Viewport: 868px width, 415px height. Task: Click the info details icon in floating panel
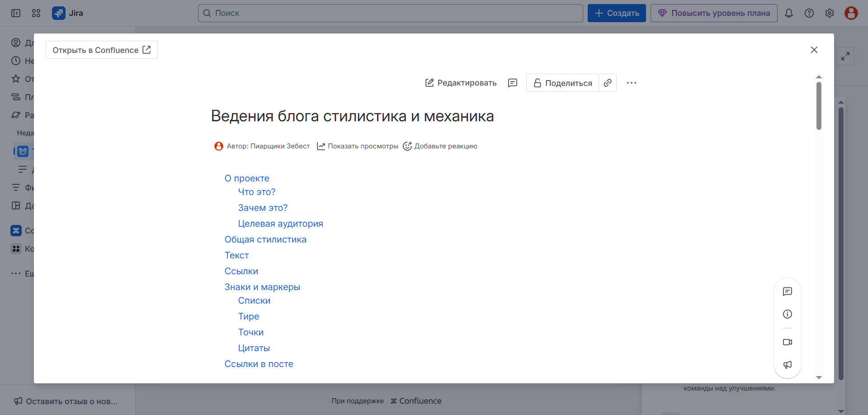coord(788,314)
